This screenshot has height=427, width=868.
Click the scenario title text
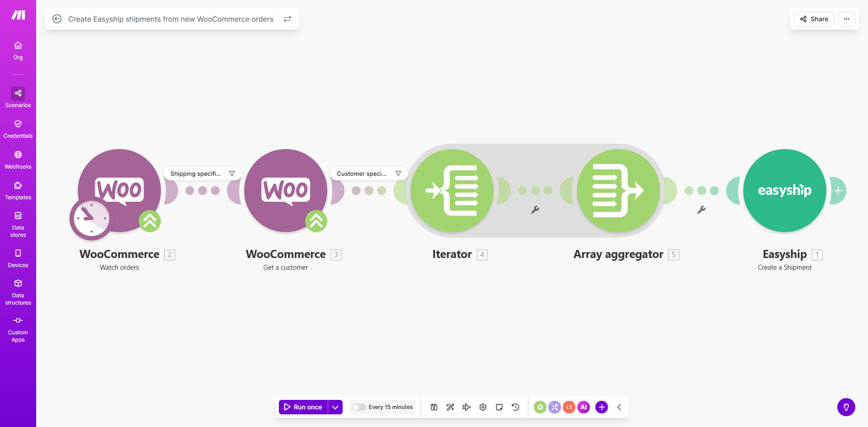[171, 19]
